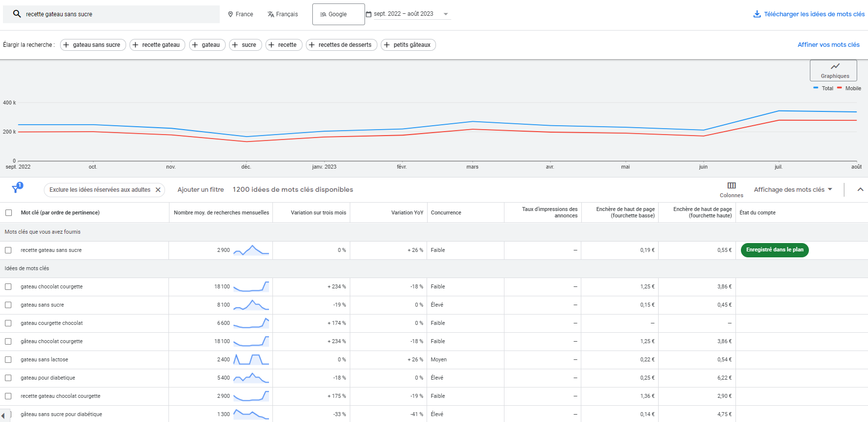The height and width of the screenshot is (422, 868).
Task: Open the date range dropdown arrow
Action: [446, 14]
